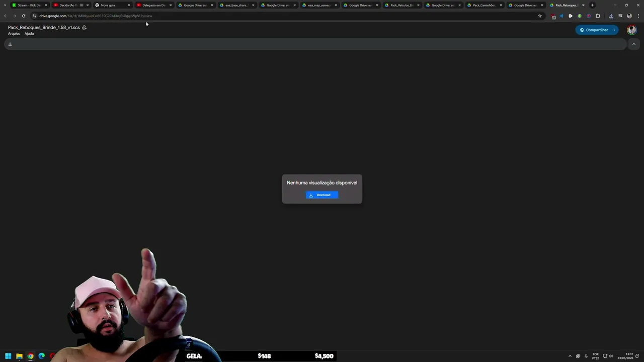Open the volume icon in system tray
The width and height of the screenshot is (644, 362).
coord(611,356)
